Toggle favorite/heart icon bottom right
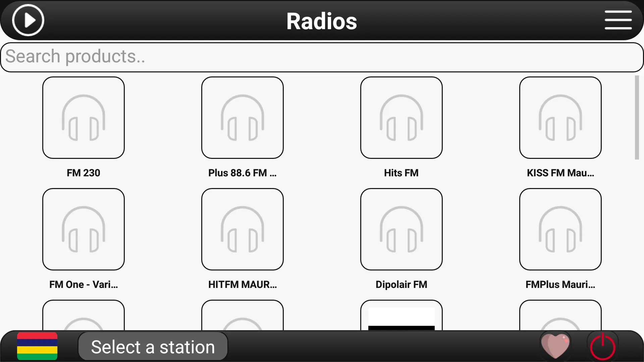Screen dimensions: 644x362 555,347
